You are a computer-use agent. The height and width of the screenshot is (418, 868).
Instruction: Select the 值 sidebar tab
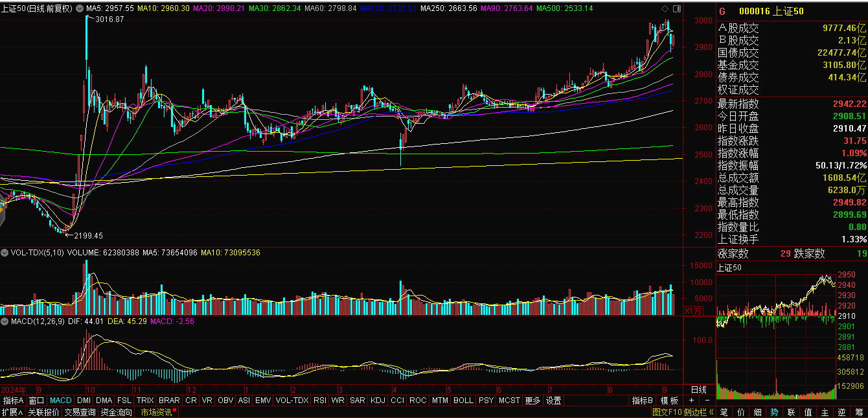pyautogui.click(x=808, y=412)
